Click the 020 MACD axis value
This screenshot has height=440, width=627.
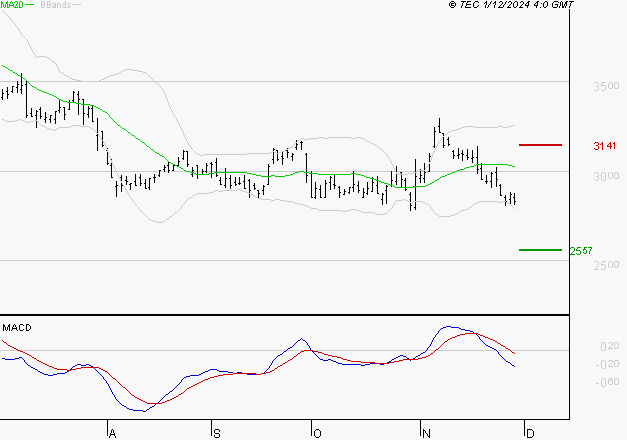click(x=608, y=346)
